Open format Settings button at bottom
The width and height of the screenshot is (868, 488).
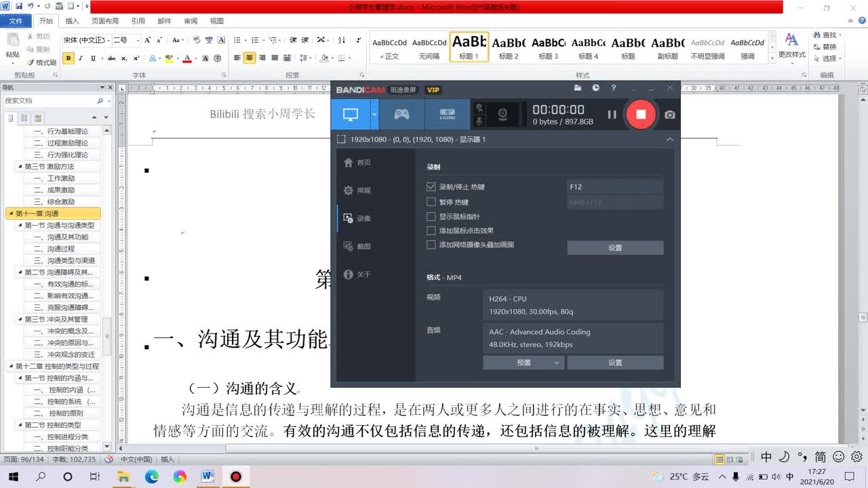click(615, 363)
